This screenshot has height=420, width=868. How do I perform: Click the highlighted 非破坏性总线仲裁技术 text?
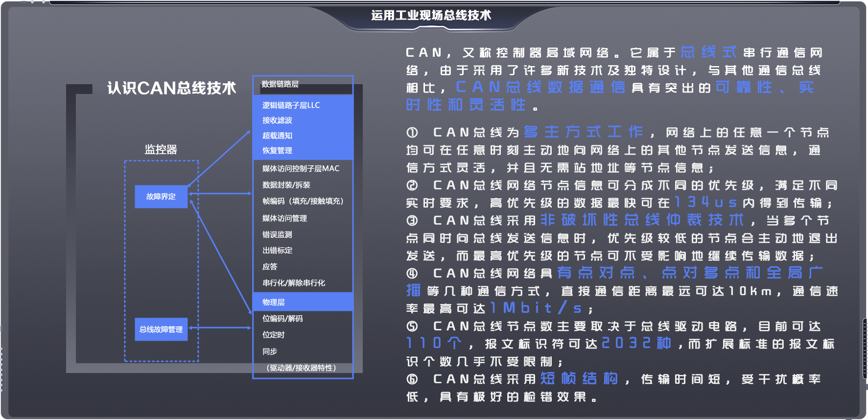[642, 220]
